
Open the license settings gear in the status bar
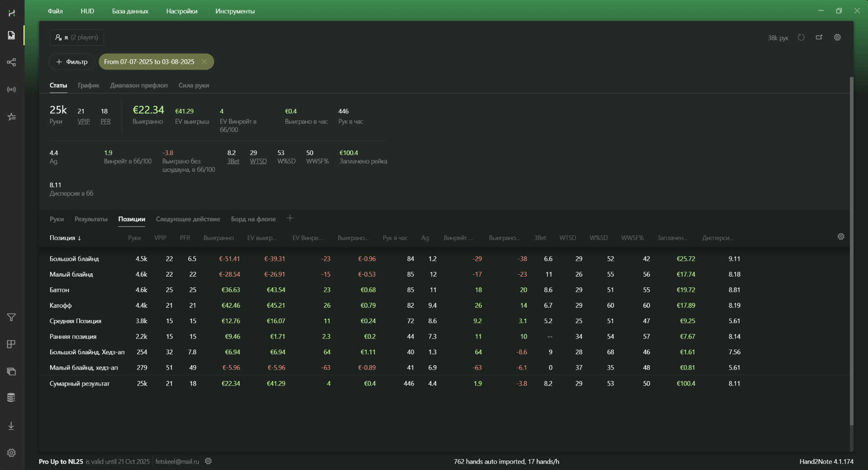(208, 461)
